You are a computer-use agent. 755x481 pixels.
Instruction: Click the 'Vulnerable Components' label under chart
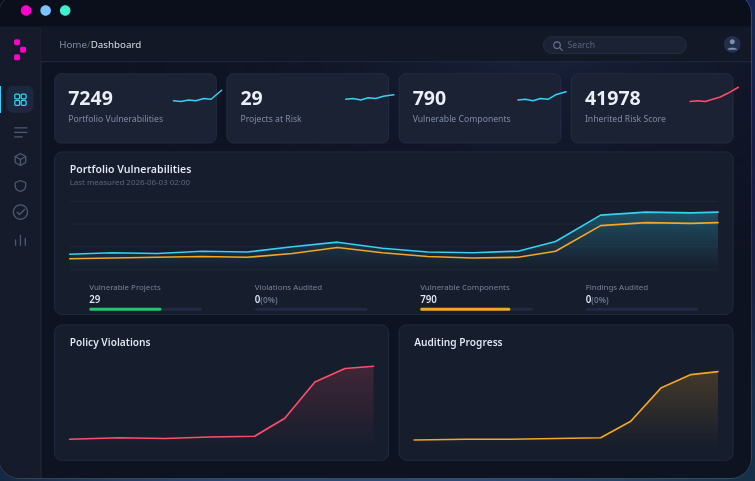click(x=465, y=287)
